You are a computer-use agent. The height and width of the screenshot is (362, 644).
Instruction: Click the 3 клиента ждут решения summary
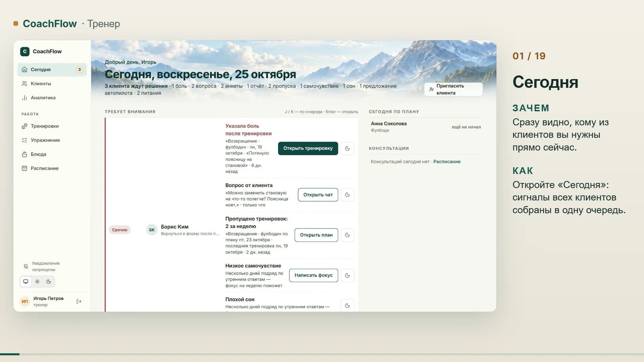(x=136, y=86)
